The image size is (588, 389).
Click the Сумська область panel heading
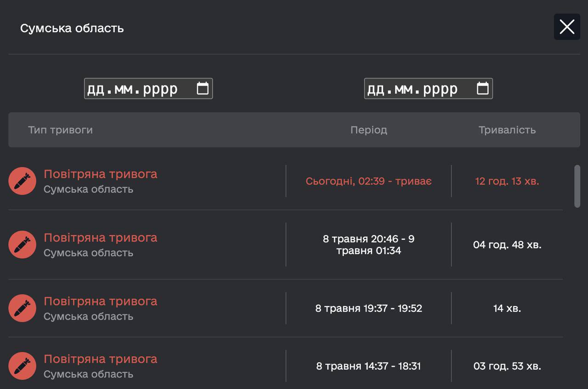[x=72, y=28]
